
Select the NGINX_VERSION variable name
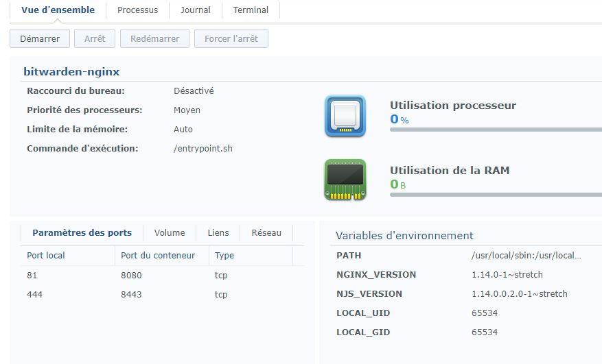coord(376,275)
